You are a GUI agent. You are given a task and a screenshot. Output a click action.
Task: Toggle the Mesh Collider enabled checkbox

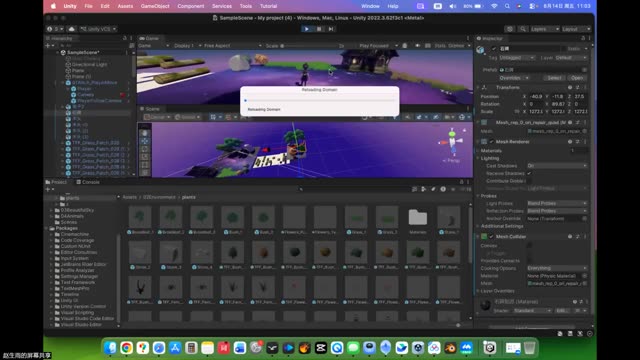[492, 237]
